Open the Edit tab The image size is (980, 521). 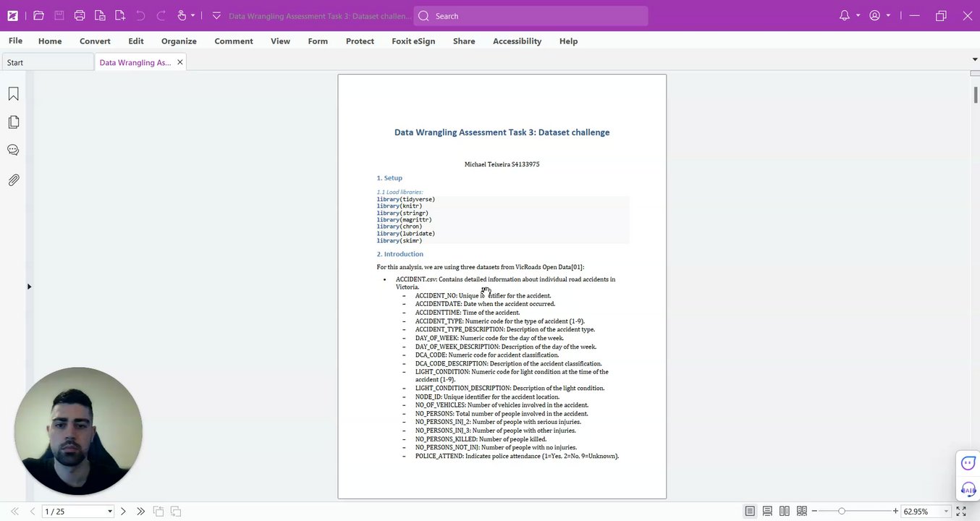point(136,41)
